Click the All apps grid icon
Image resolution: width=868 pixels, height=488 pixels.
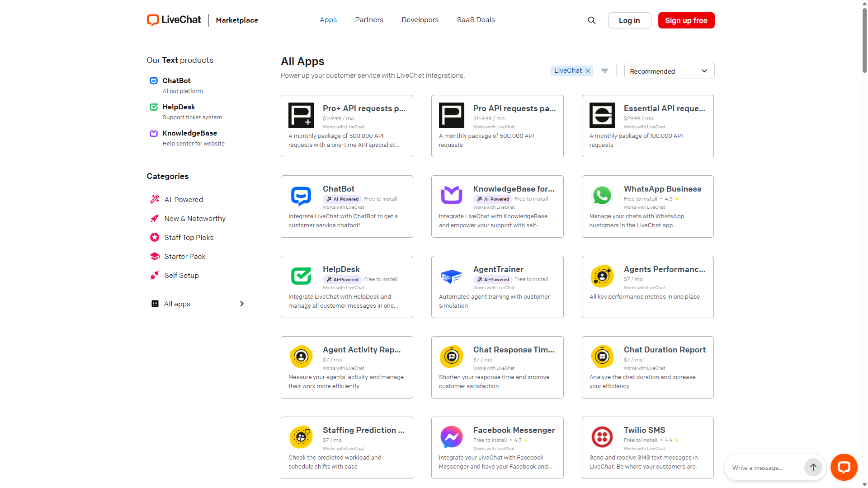[155, 304]
